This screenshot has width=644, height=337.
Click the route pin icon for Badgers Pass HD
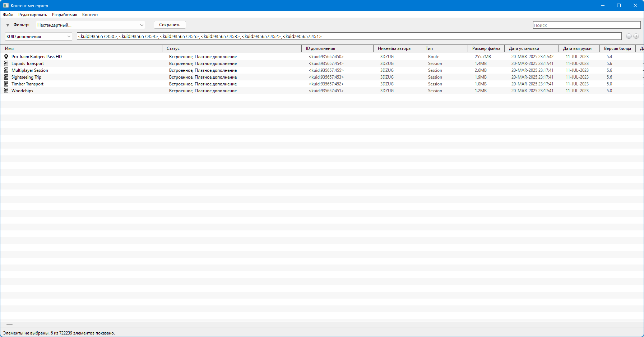tap(6, 57)
